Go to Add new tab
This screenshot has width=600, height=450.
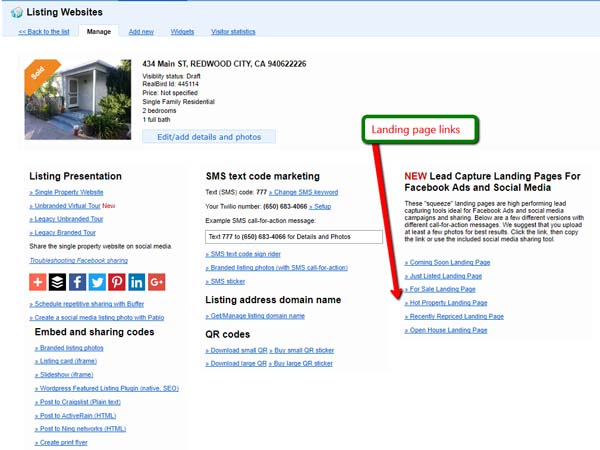click(x=141, y=32)
